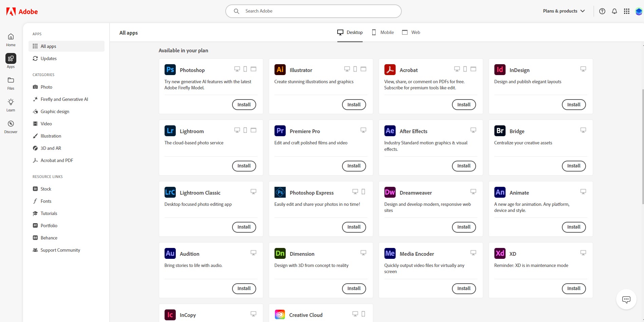
Task: Click the page vertical scrollbar
Action: coord(643,146)
